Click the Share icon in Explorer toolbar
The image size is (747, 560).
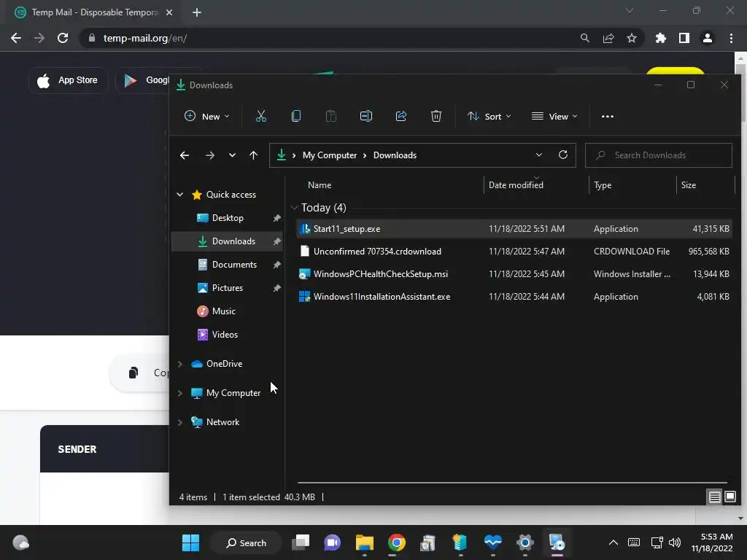401,116
